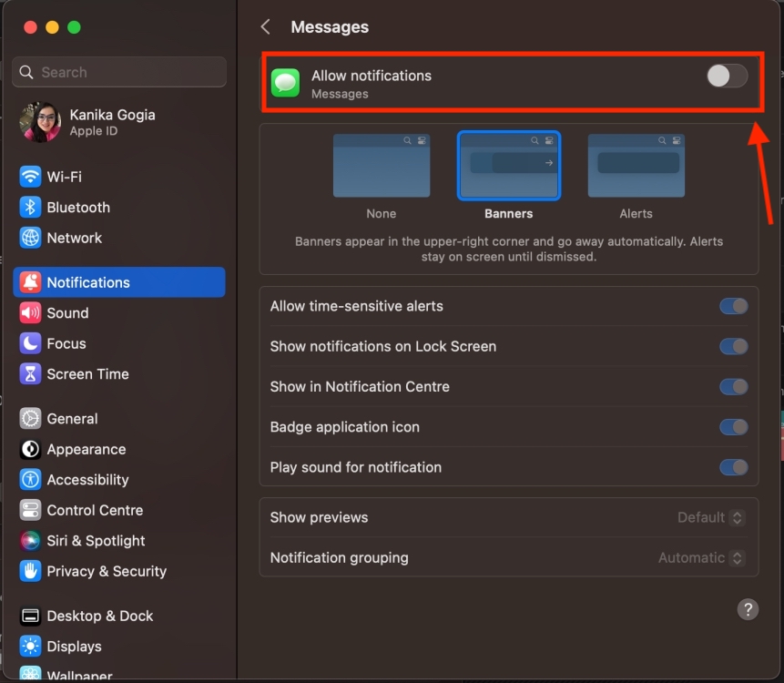The height and width of the screenshot is (683, 784).
Task: Go back using the chevron next to Messages
Action: (x=264, y=27)
